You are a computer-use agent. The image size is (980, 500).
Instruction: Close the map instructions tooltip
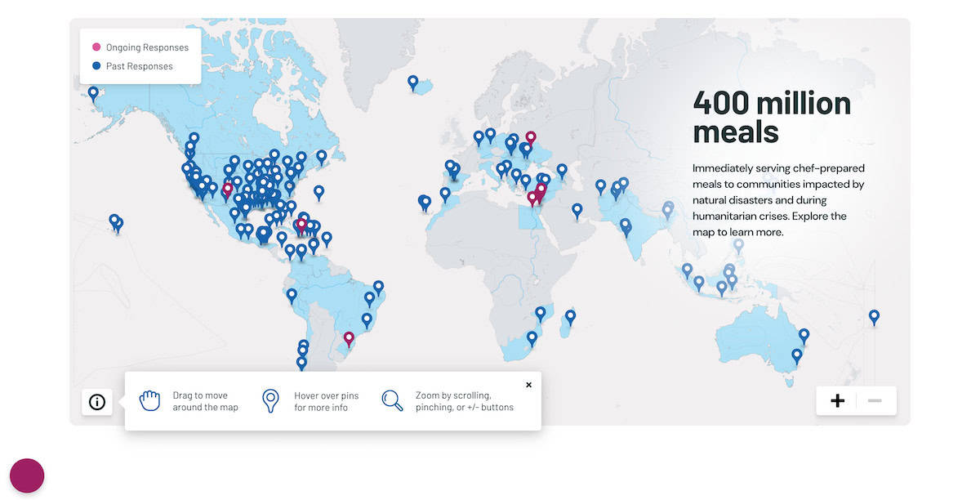(x=528, y=385)
